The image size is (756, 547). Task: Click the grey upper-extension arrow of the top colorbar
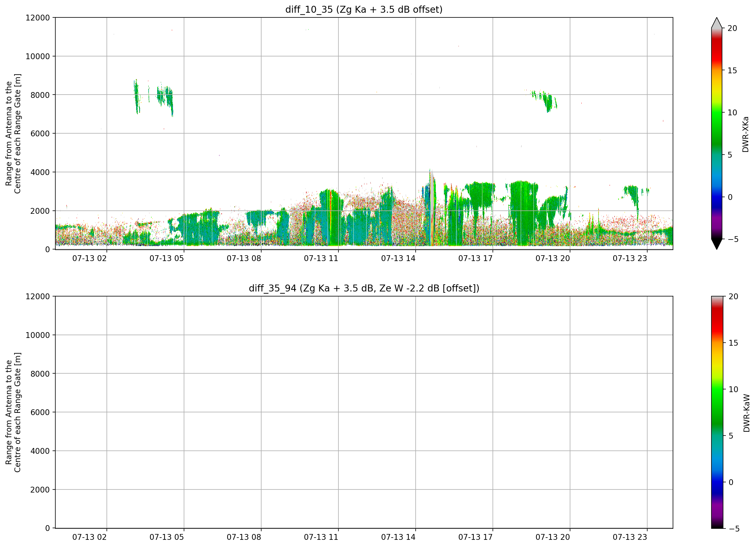point(717,23)
